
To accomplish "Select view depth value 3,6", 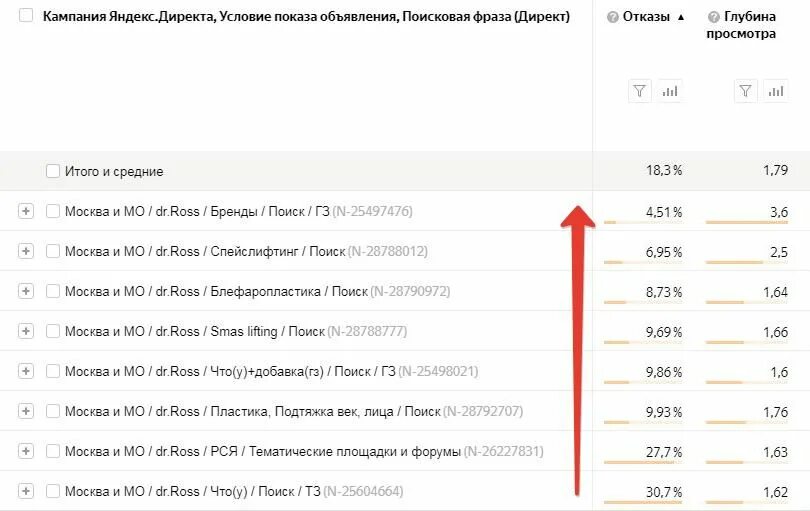I will pyautogui.click(x=779, y=212).
